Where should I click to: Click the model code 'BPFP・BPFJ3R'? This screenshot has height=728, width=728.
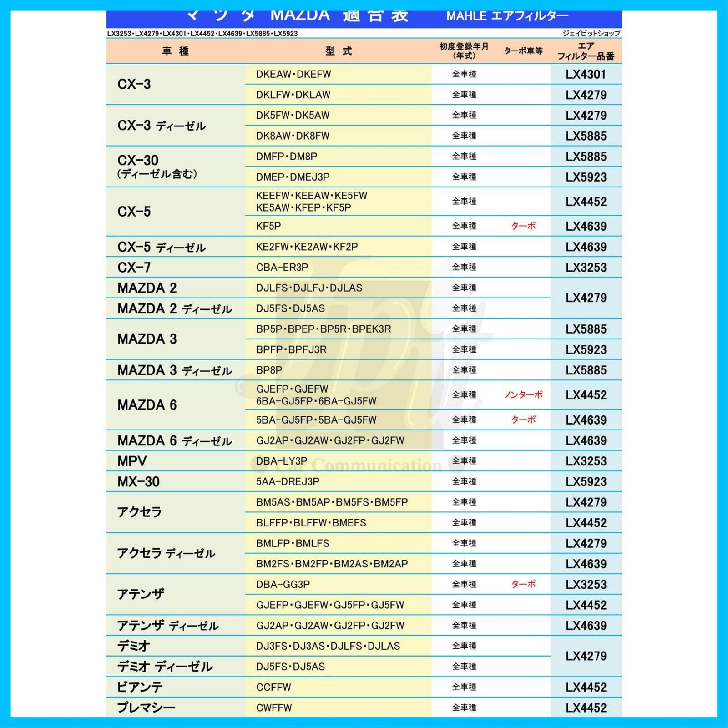click(291, 349)
